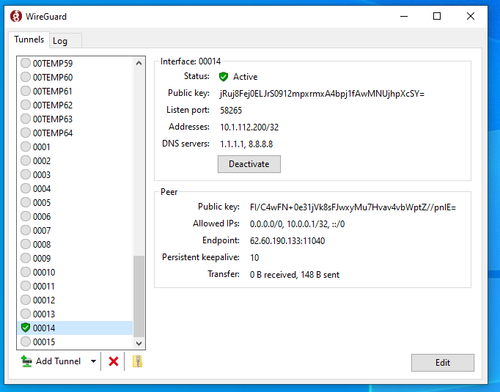The height and width of the screenshot is (392, 500).
Task: Select tunnel 0006 in the list
Action: [76, 217]
